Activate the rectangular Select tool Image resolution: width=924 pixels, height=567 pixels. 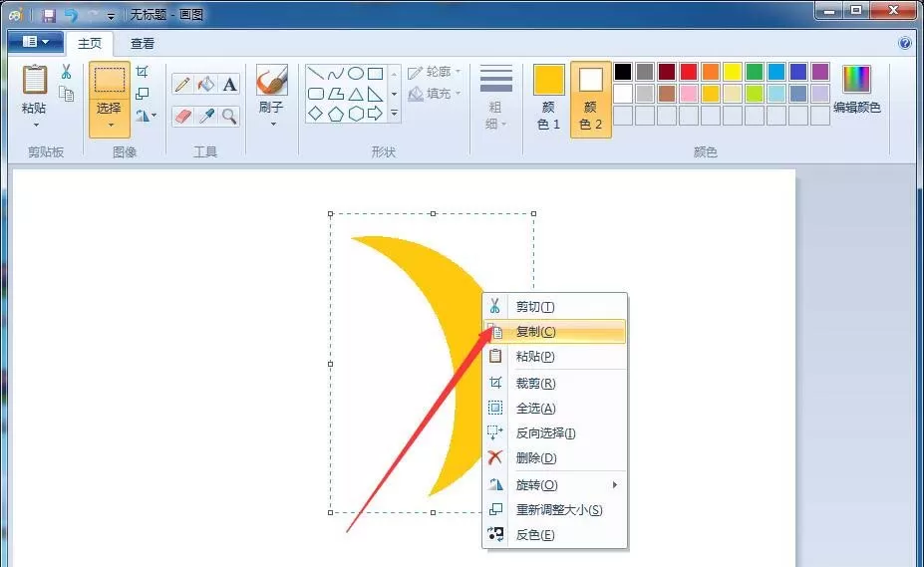pyautogui.click(x=110, y=80)
